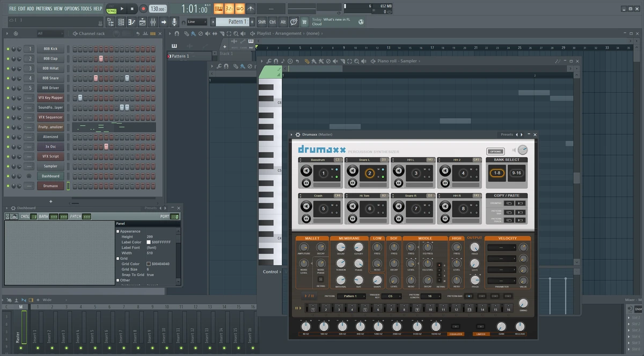Open the Drumaxx plugin gear options icon
The height and width of the screenshot is (356, 644).
click(298, 135)
